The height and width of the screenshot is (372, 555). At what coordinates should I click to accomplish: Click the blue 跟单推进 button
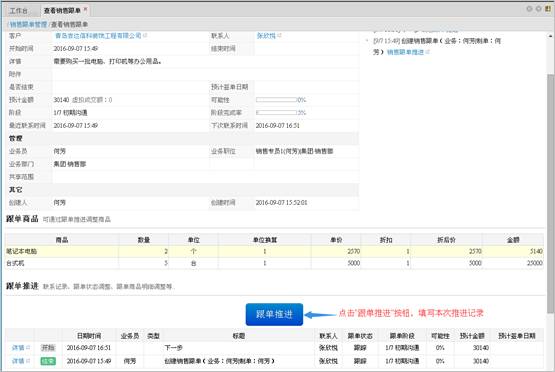point(274,314)
